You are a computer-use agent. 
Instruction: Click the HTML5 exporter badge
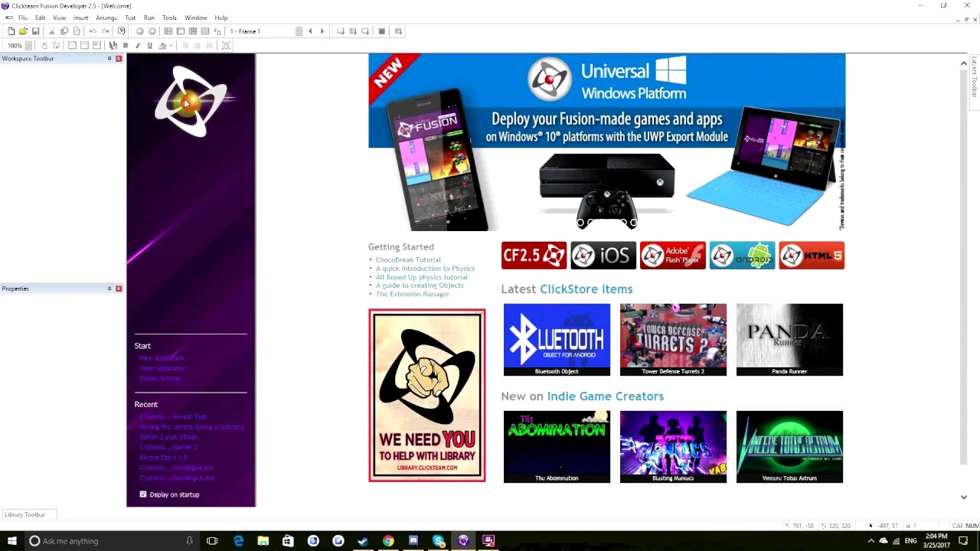[812, 256]
